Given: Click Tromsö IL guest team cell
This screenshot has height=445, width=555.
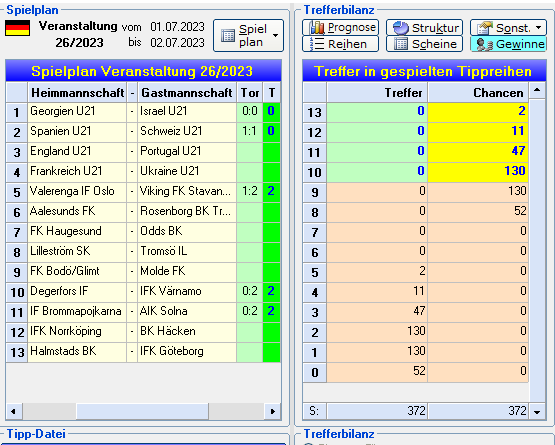Looking at the screenshot, I should [x=187, y=252].
